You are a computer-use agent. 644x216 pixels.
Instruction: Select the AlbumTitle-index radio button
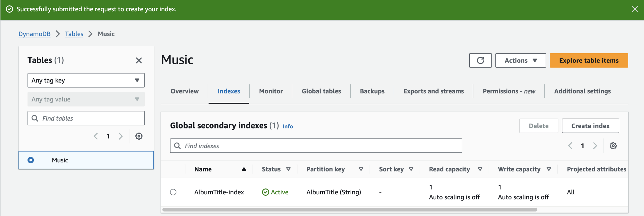173,192
